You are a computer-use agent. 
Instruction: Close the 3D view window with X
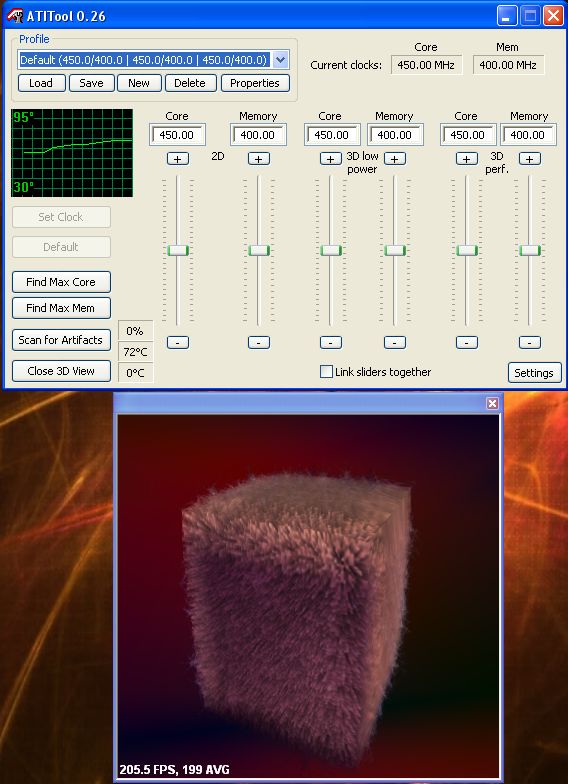[x=492, y=404]
